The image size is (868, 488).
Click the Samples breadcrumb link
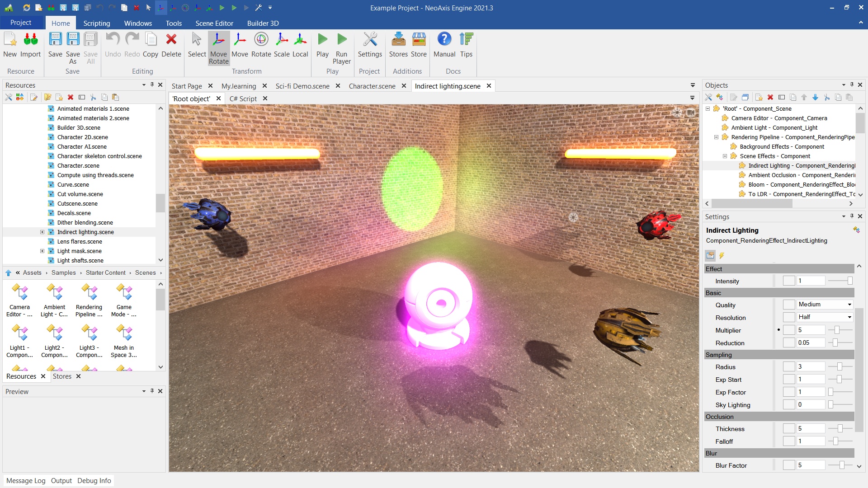[63, 272]
